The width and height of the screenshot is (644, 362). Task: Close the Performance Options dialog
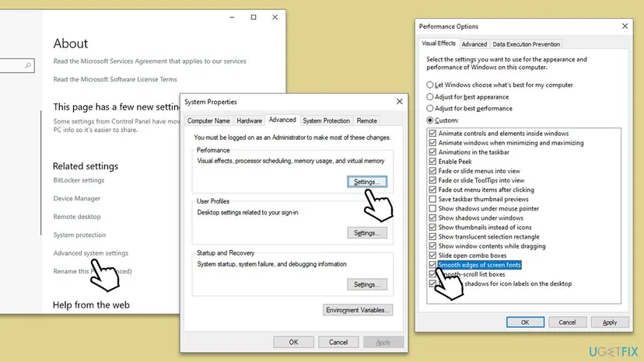click(625, 26)
